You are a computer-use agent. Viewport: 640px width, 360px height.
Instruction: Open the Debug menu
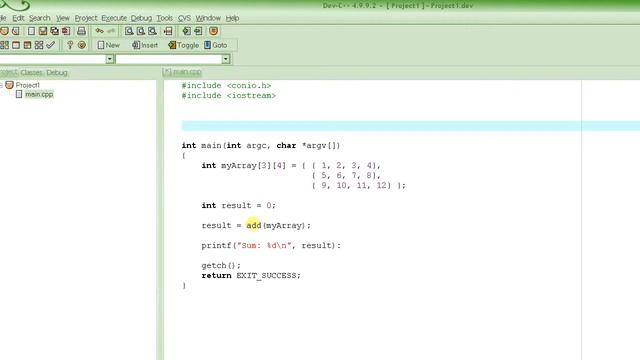coord(141,18)
